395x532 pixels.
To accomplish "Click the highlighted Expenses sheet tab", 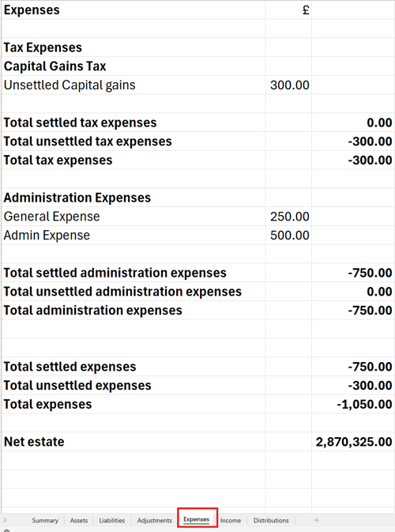I will (x=197, y=519).
